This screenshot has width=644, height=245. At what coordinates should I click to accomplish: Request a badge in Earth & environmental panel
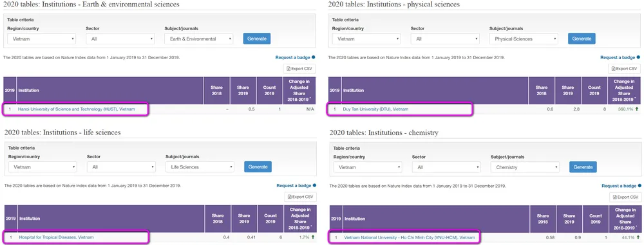(x=296, y=57)
